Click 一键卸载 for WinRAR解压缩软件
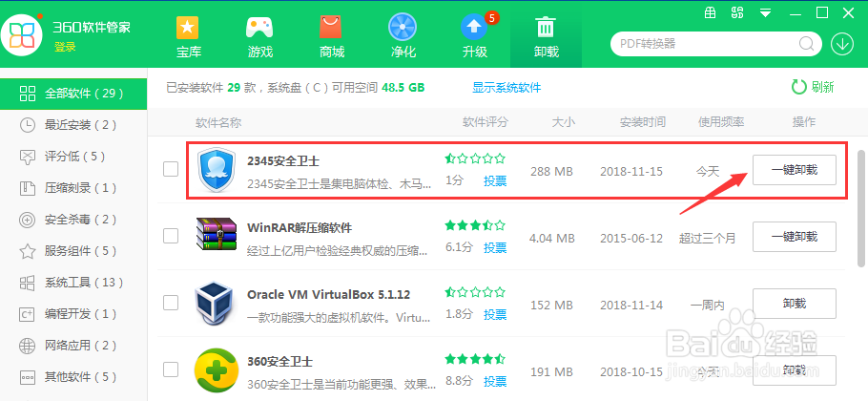This screenshot has height=401, width=868. (x=794, y=237)
